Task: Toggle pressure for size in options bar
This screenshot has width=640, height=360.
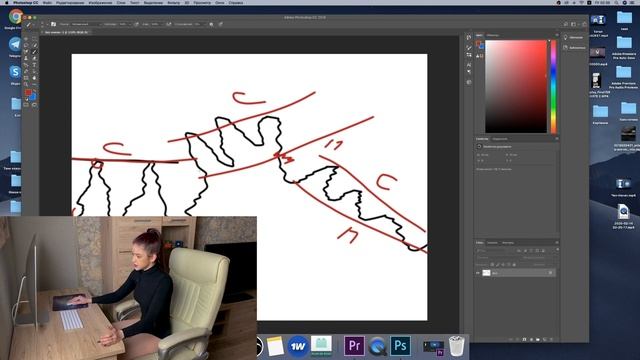Action: point(220,24)
